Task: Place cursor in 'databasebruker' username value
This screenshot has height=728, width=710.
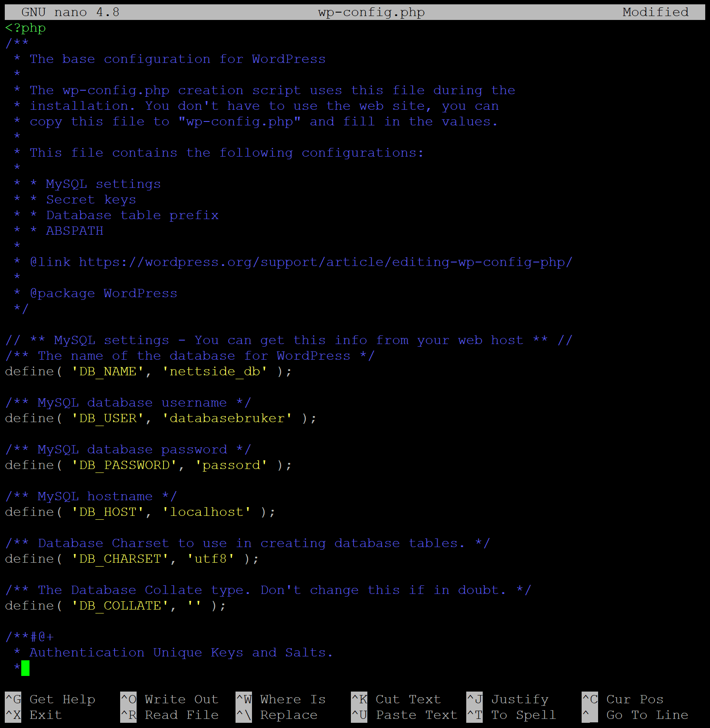Action: [x=227, y=418]
